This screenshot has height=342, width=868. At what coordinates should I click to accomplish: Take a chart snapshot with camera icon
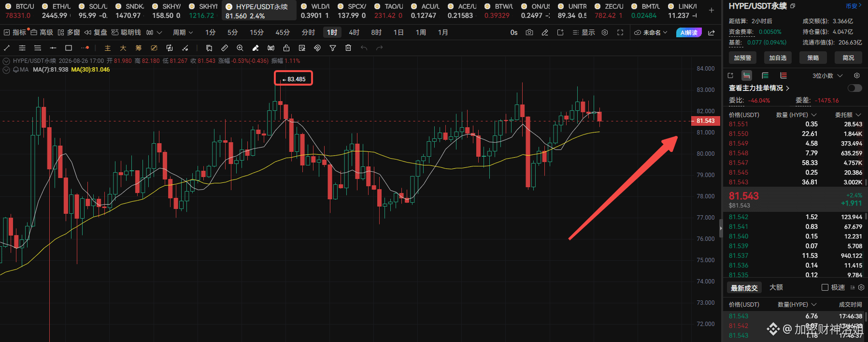tap(529, 32)
